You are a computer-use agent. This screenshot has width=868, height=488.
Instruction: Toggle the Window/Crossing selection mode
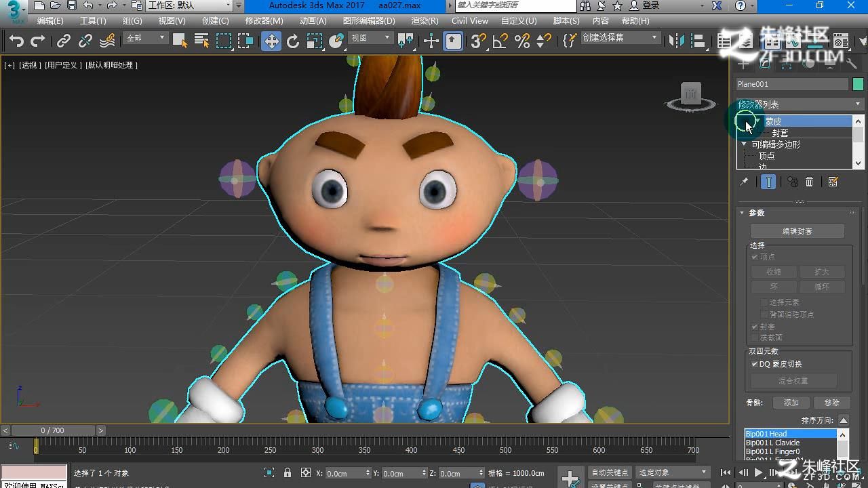(x=245, y=41)
